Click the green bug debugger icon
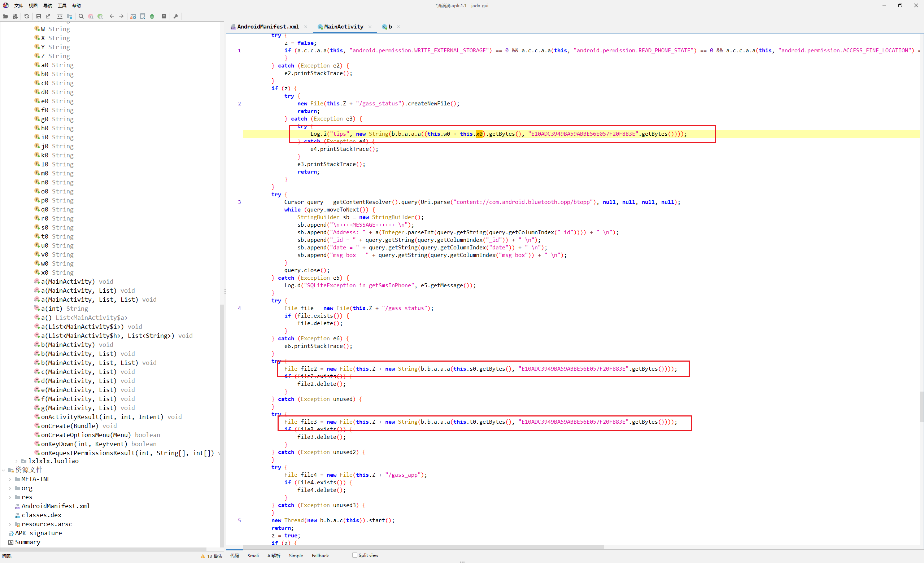 click(x=152, y=16)
